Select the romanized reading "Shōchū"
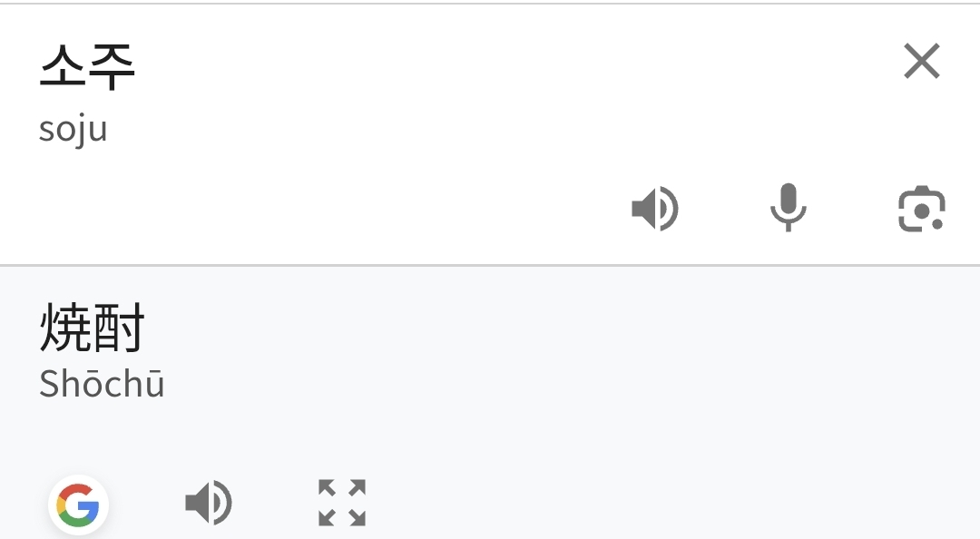 102,384
